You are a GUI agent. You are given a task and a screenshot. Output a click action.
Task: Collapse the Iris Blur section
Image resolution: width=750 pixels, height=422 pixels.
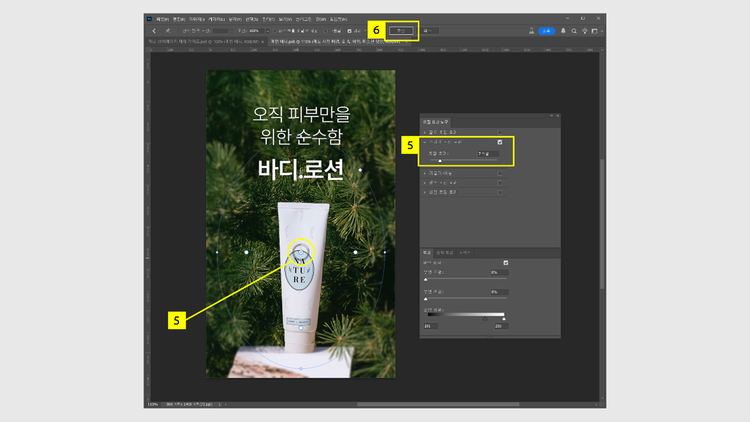point(425,142)
